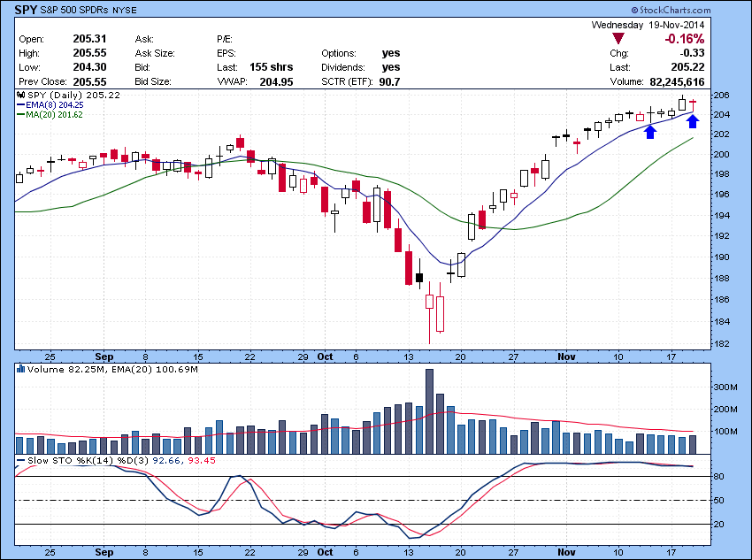
Task: Click the SCTR (ETF) value 90.7
Action: [x=389, y=82]
